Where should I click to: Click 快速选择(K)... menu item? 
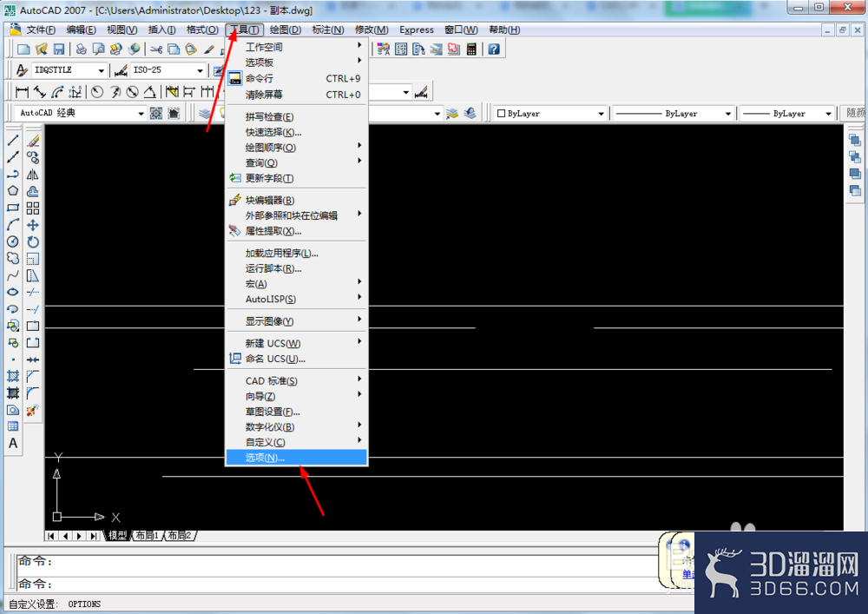point(296,132)
